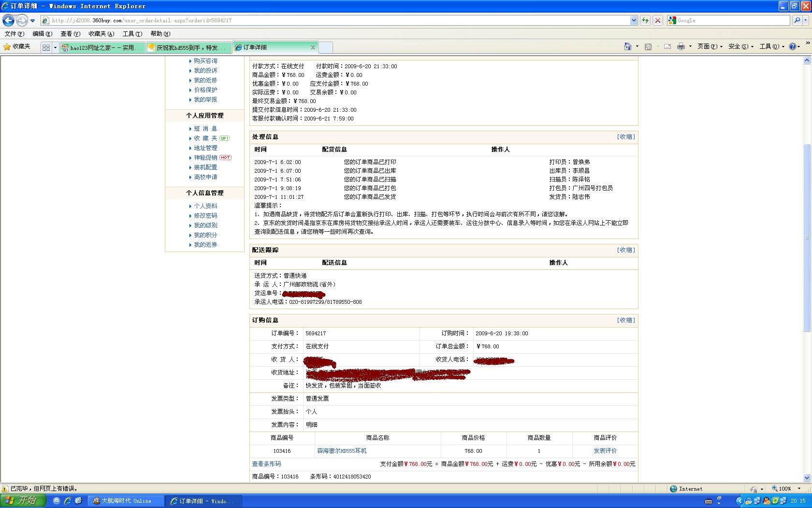The image size is (812, 508).
Task: Click the browser Back arrow button
Action: click(x=8, y=20)
